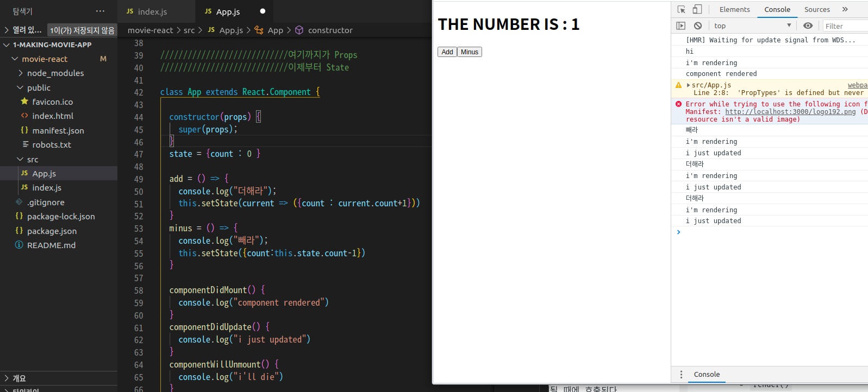
Task: Click the src breadcrumb segment
Action: [x=189, y=30]
